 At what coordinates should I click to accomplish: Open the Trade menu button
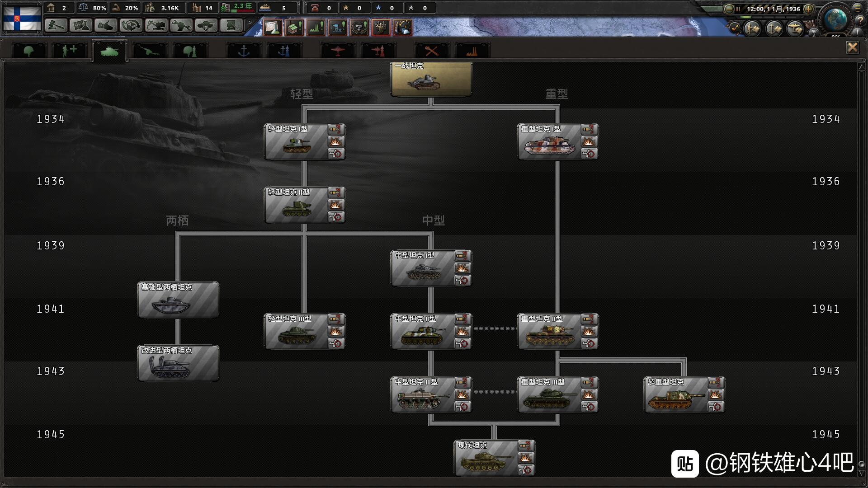coord(131,26)
